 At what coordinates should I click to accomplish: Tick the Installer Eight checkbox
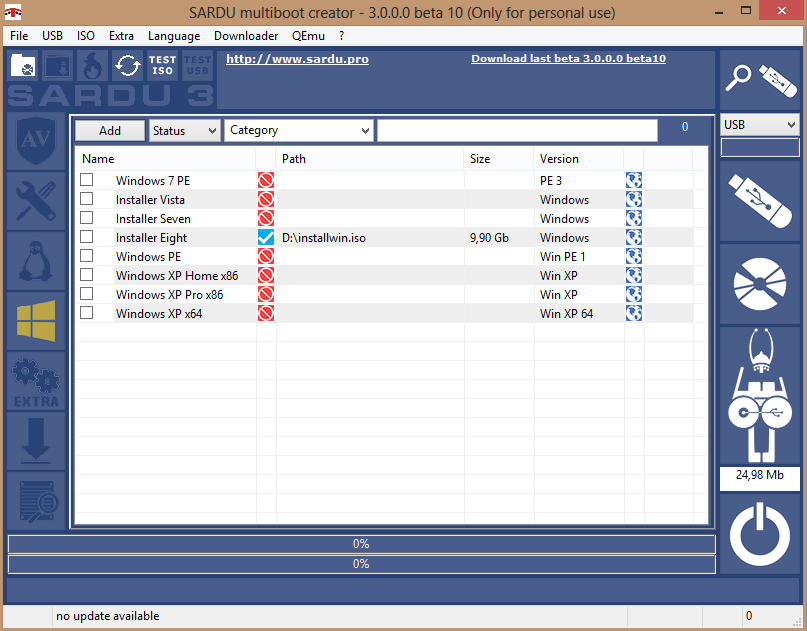(x=86, y=237)
